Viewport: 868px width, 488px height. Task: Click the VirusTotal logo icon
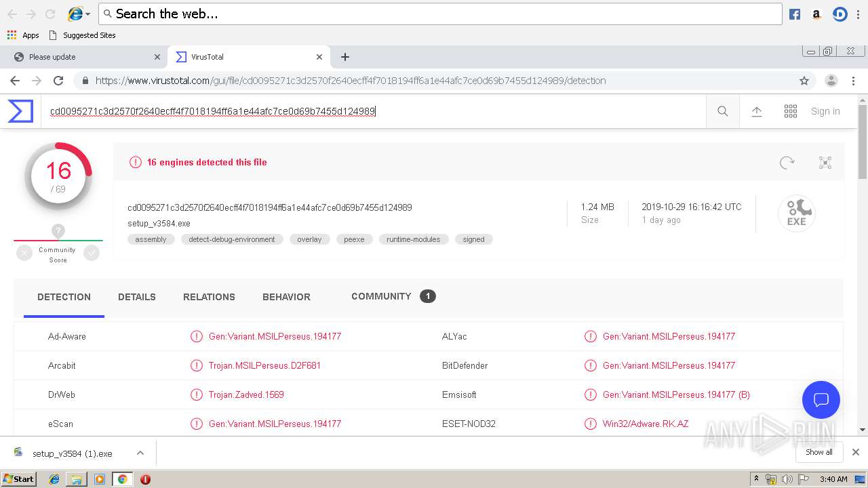coord(20,111)
